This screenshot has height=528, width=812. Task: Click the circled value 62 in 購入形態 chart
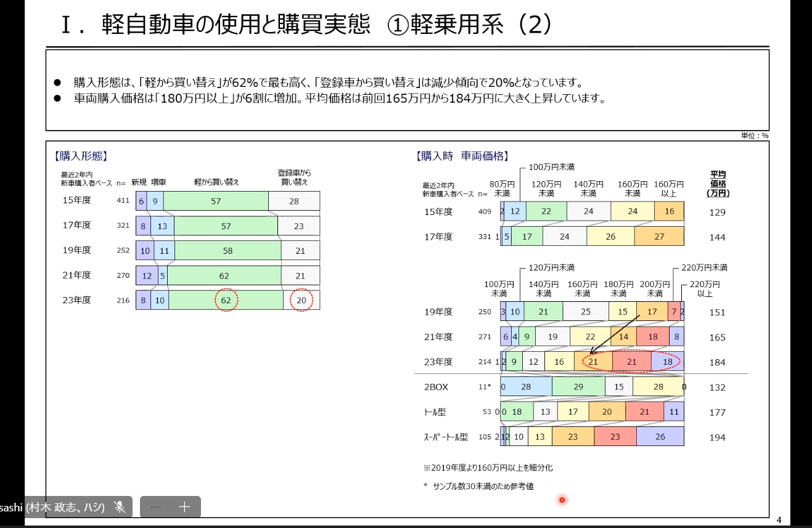pyautogui.click(x=226, y=300)
